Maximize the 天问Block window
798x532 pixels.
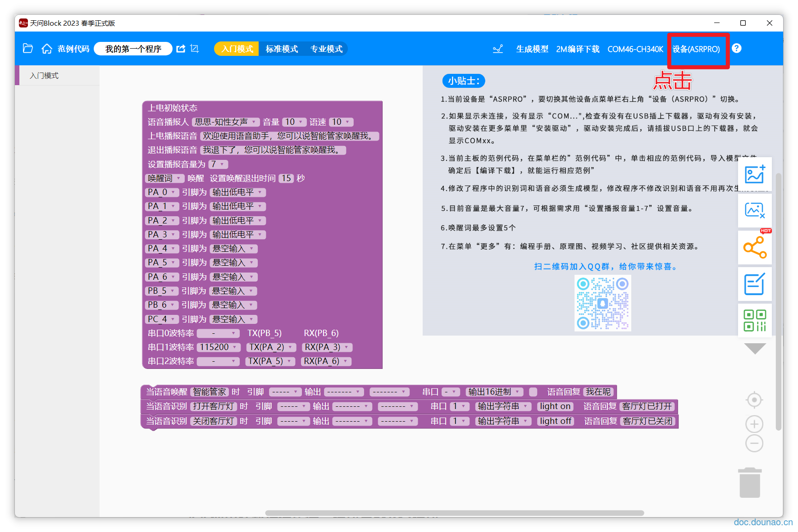(743, 23)
